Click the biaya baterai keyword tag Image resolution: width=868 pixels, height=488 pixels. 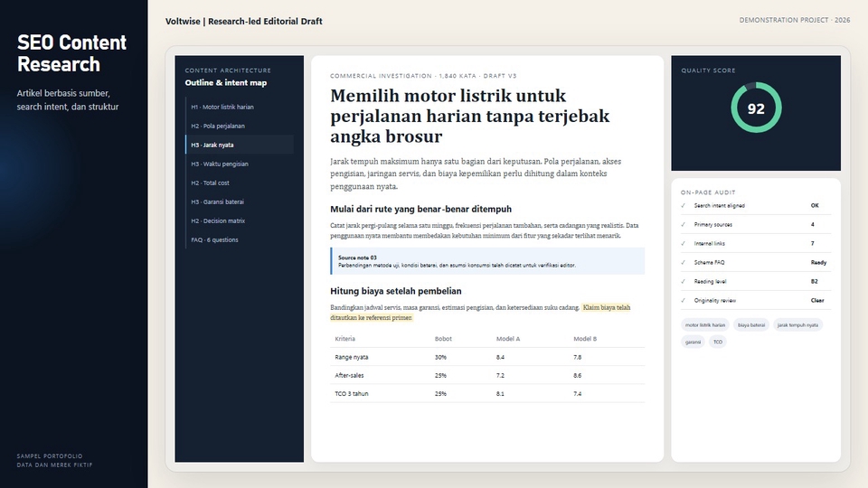(x=751, y=324)
